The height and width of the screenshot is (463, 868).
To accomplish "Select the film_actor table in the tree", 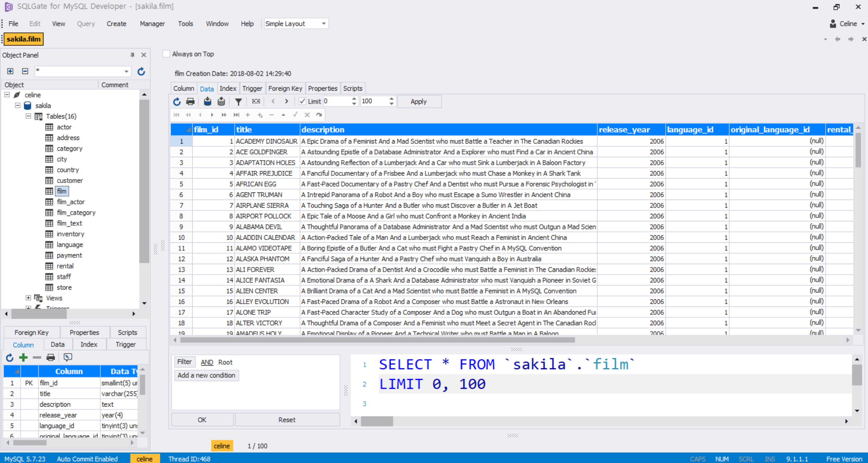I will click(x=71, y=202).
